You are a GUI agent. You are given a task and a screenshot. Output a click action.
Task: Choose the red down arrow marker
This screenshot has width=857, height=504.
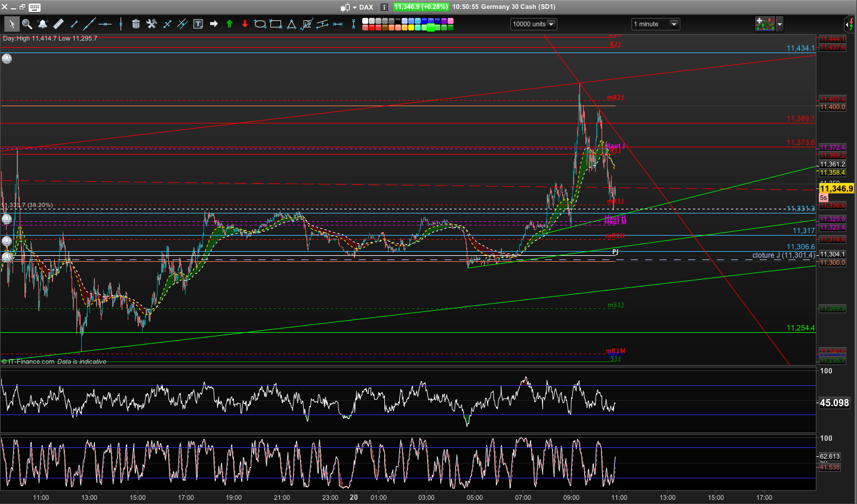pos(245,24)
